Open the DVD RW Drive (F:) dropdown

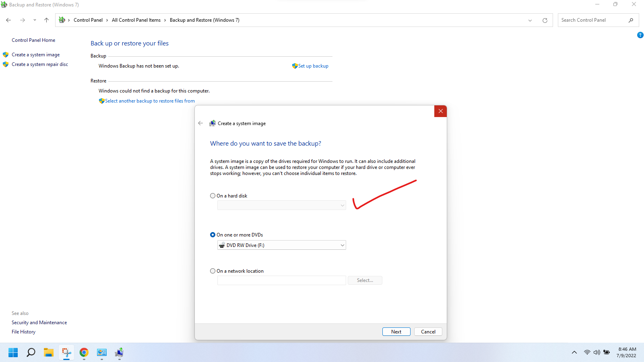point(281,245)
